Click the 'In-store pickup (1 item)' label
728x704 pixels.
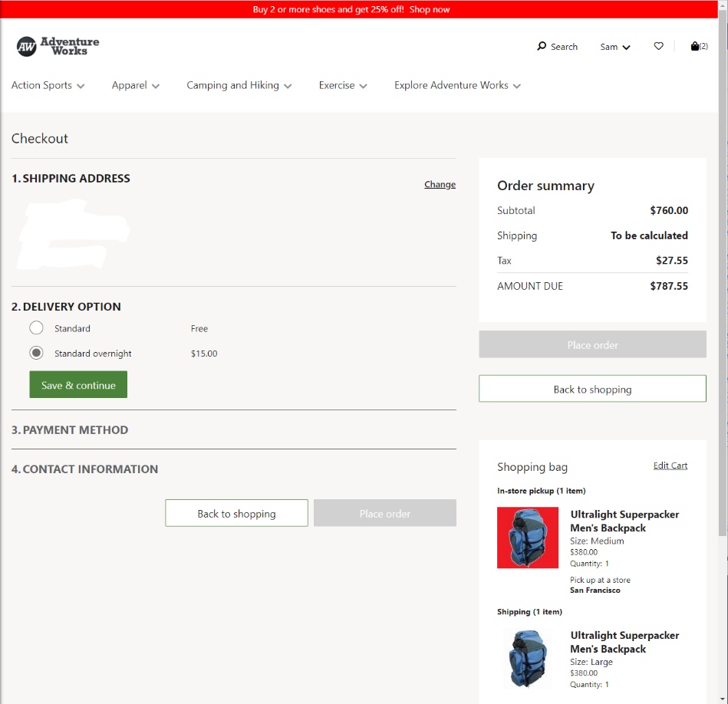pos(542,491)
